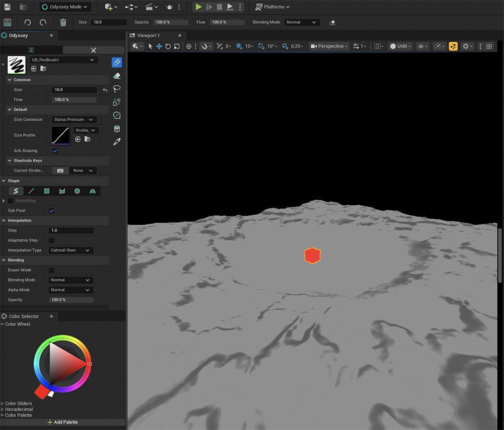This screenshot has height=430, width=504.
Task: Enable Eraser Mode in the Blending section
Action: pyautogui.click(x=51, y=270)
